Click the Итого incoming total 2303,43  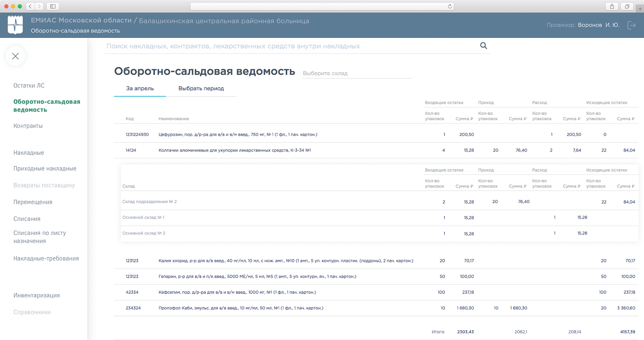pyautogui.click(x=465, y=332)
